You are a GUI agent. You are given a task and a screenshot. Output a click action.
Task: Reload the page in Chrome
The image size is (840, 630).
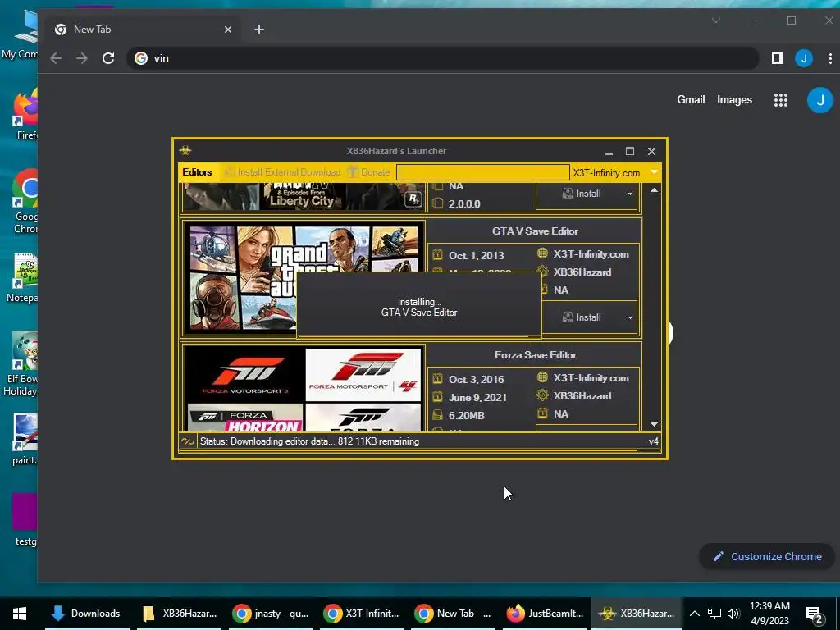pos(108,58)
